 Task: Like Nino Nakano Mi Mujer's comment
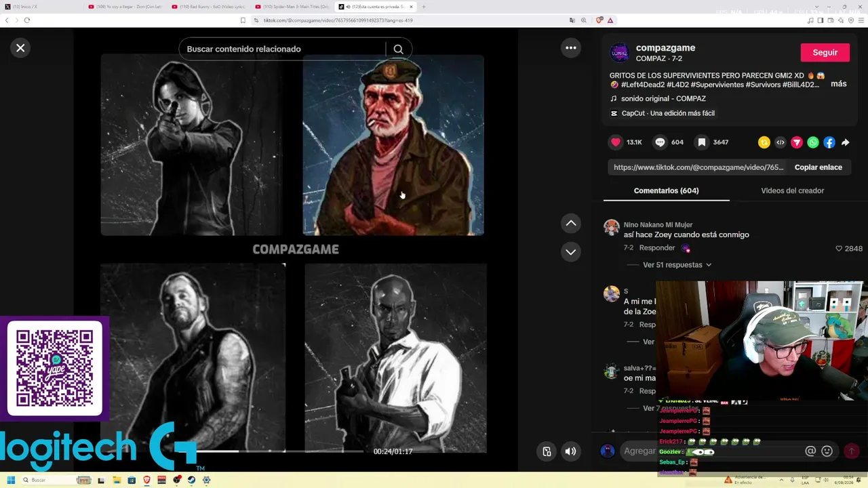[x=839, y=249]
